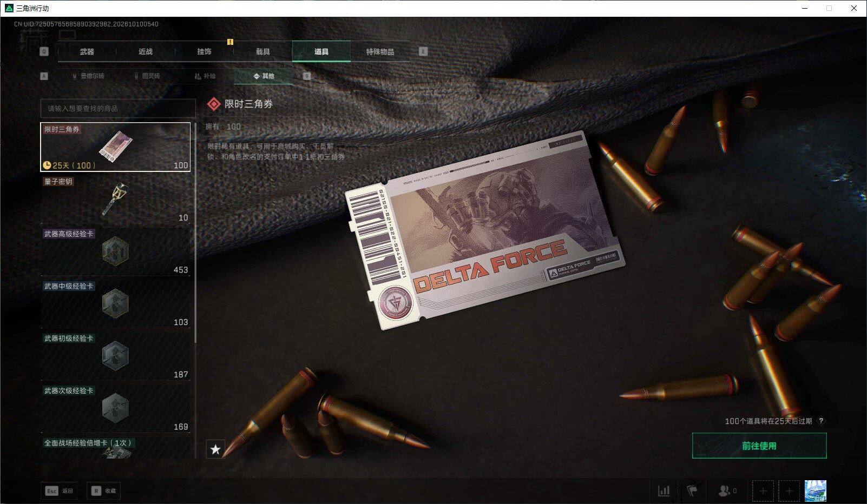Click the star favorite icon
Viewport: 867px width, 504px height.
point(215,449)
